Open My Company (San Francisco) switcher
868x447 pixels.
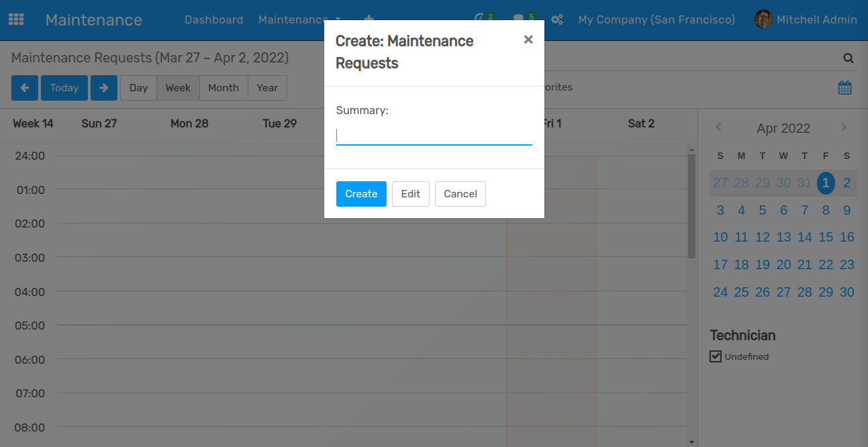point(656,19)
